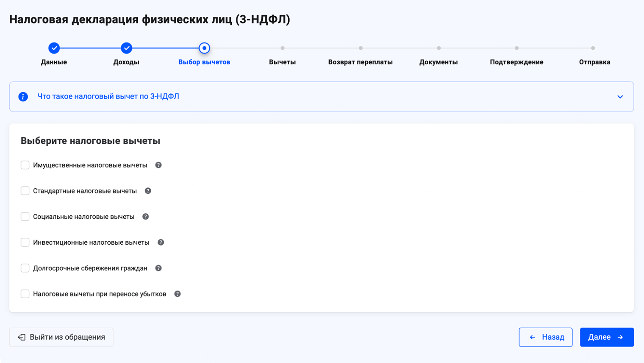
Task: Open help tooltip for Стандартные налоговые вычеты
Action: point(148,191)
